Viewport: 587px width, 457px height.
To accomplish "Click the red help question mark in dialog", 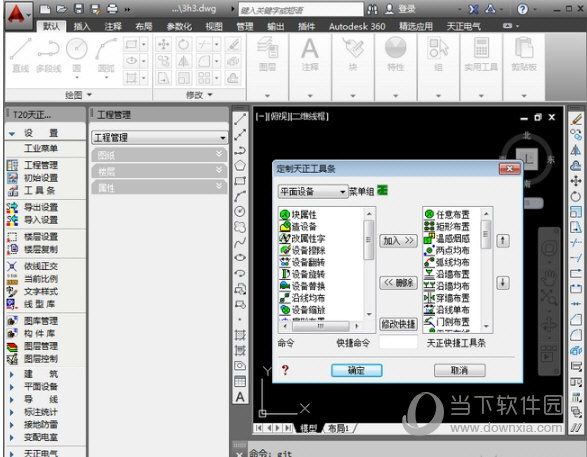I will pos(285,370).
